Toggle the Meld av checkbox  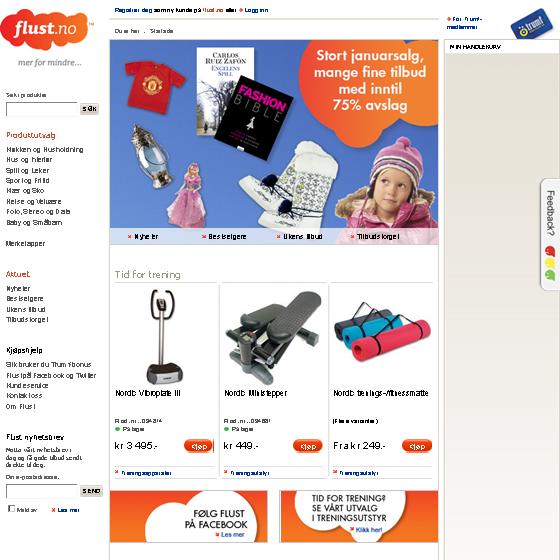[11, 508]
